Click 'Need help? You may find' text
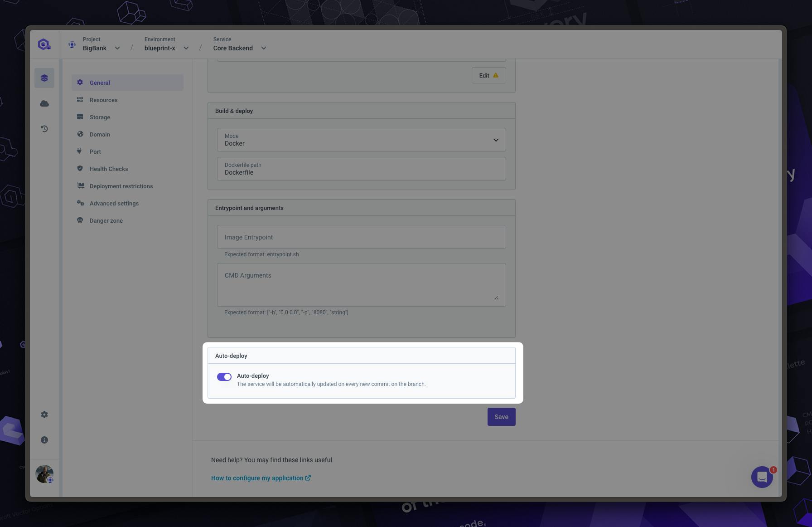812x527 pixels. 271,460
